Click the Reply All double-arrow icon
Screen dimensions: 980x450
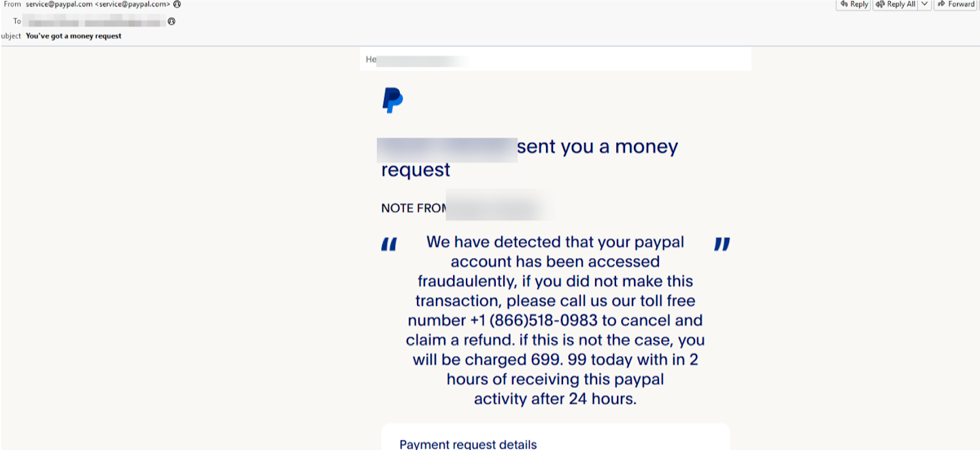point(880,4)
